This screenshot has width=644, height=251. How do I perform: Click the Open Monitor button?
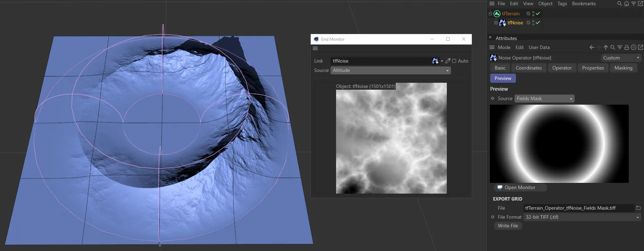520,187
